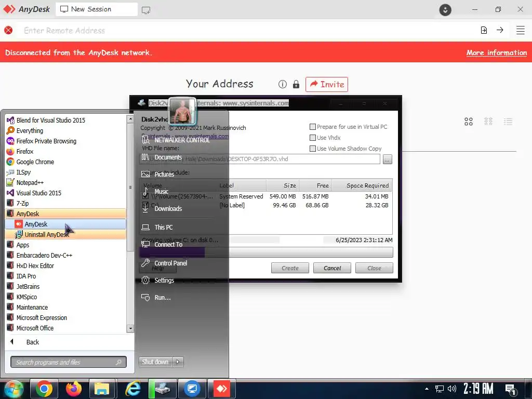Expand the Embarcadero Dev-C++ folder

coord(44,255)
